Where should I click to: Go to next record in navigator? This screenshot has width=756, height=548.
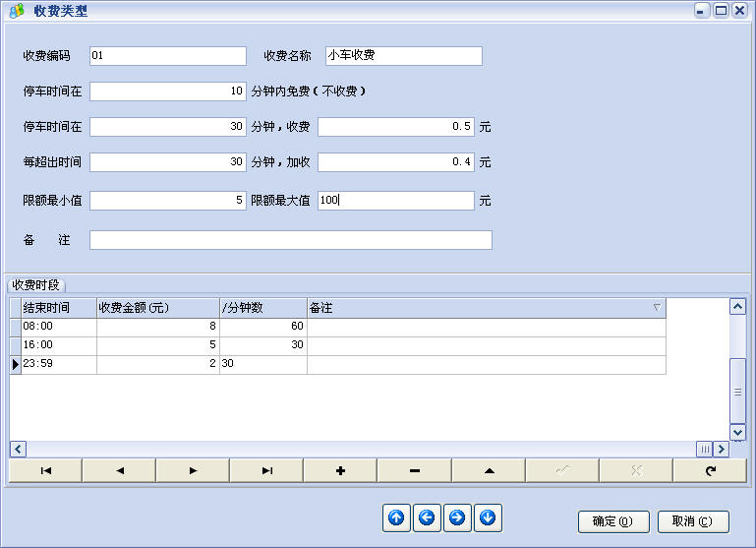pyautogui.click(x=193, y=470)
